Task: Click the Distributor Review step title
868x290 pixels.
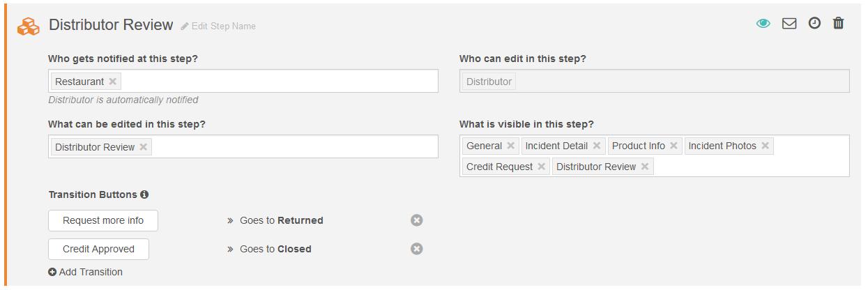Action: [x=111, y=25]
